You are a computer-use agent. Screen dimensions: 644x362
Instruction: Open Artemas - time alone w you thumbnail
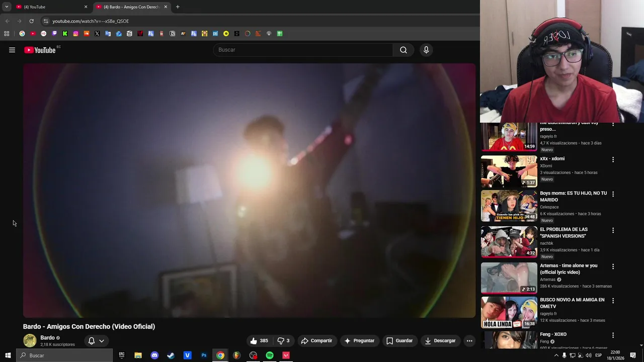(509, 278)
